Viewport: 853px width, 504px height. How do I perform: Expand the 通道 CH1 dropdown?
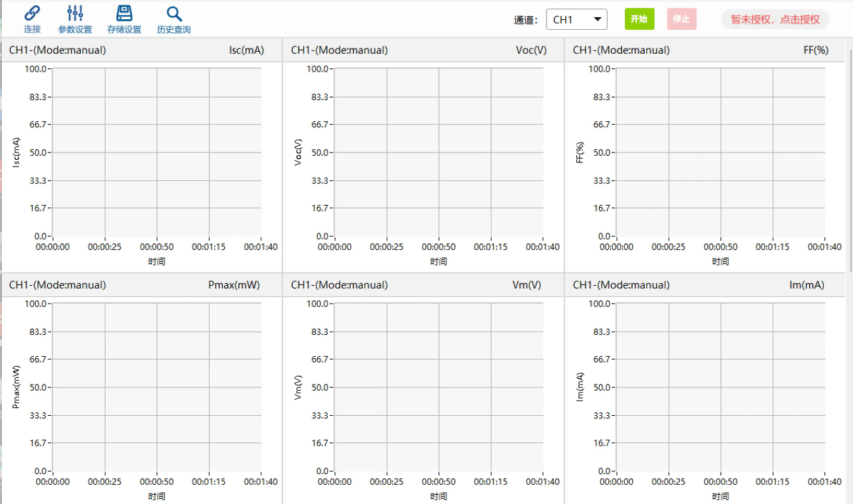pos(576,19)
